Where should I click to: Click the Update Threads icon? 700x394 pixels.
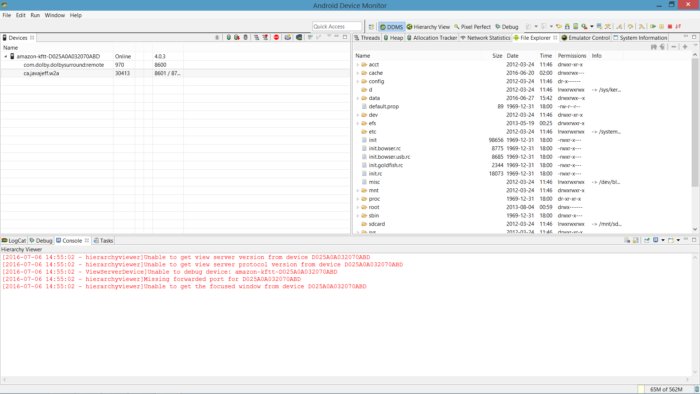256,37
